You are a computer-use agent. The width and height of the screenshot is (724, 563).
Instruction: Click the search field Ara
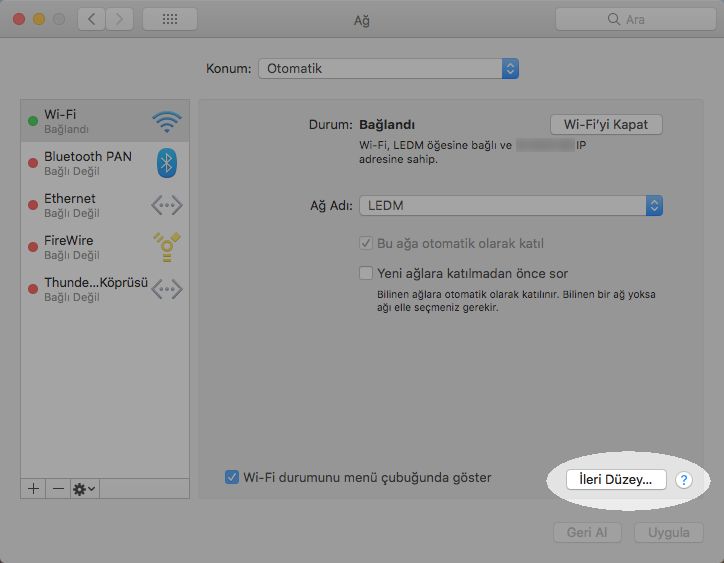click(x=636, y=19)
